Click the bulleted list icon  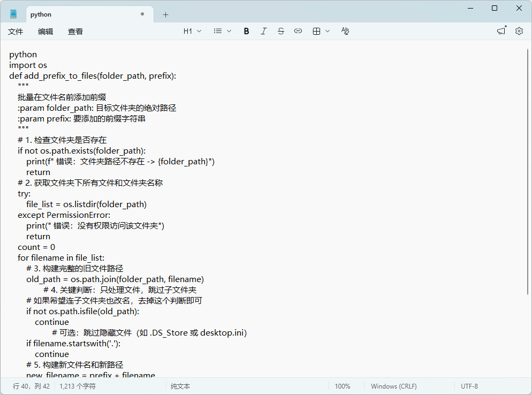218,31
